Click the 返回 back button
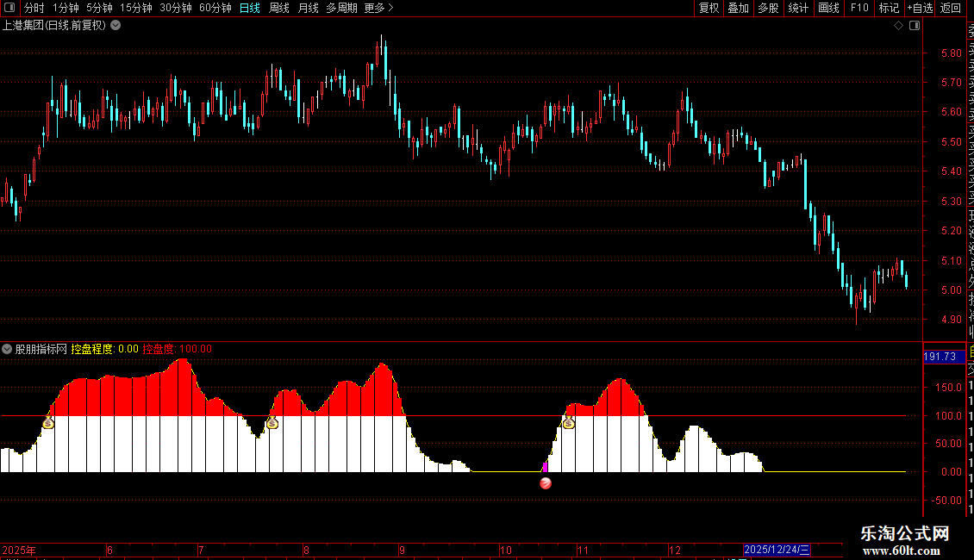974x560 pixels. click(x=951, y=8)
